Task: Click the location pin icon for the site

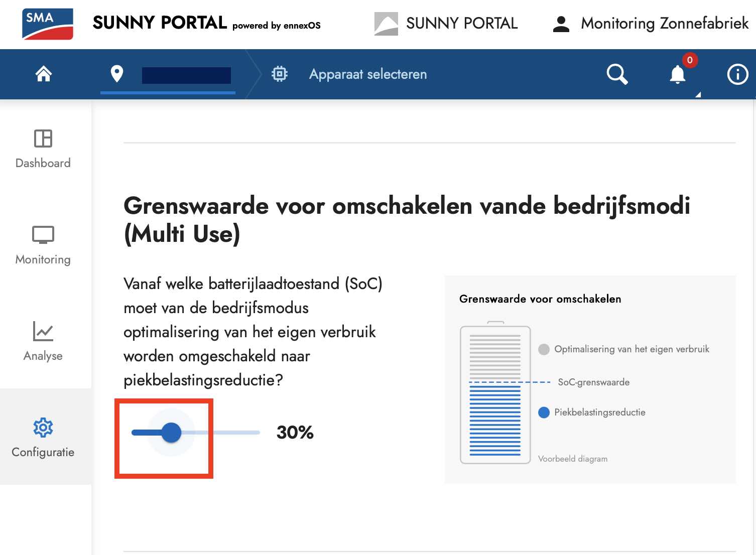Action: [x=117, y=74]
